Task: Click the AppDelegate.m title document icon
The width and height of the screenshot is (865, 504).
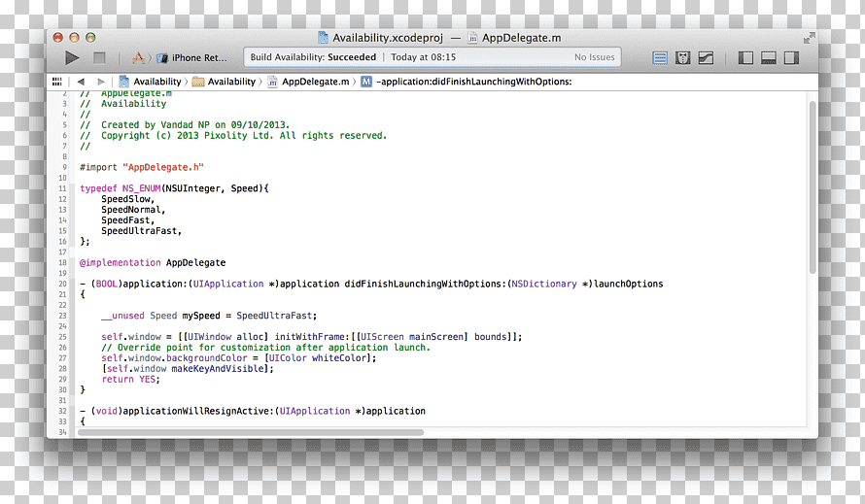Action: pyautogui.click(x=472, y=38)
